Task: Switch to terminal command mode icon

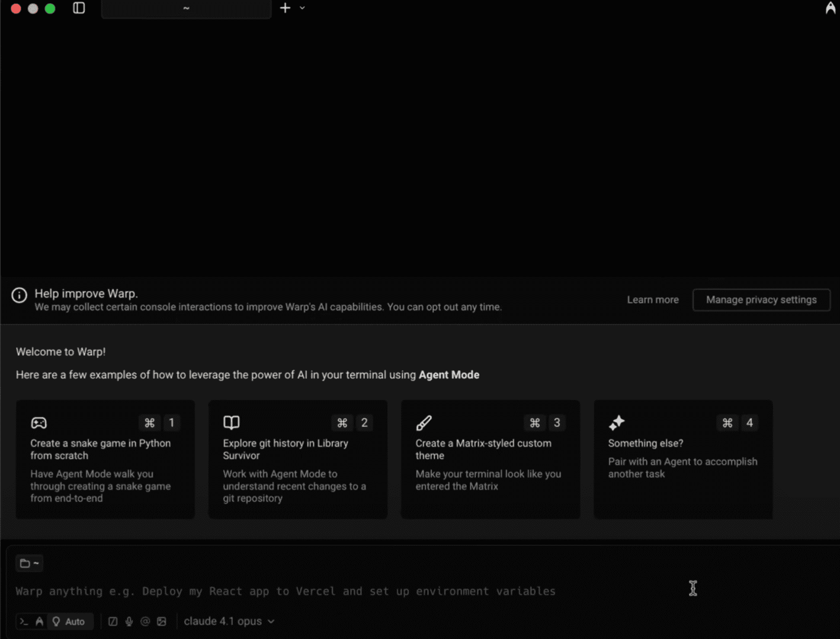Action: coord(24,621)
